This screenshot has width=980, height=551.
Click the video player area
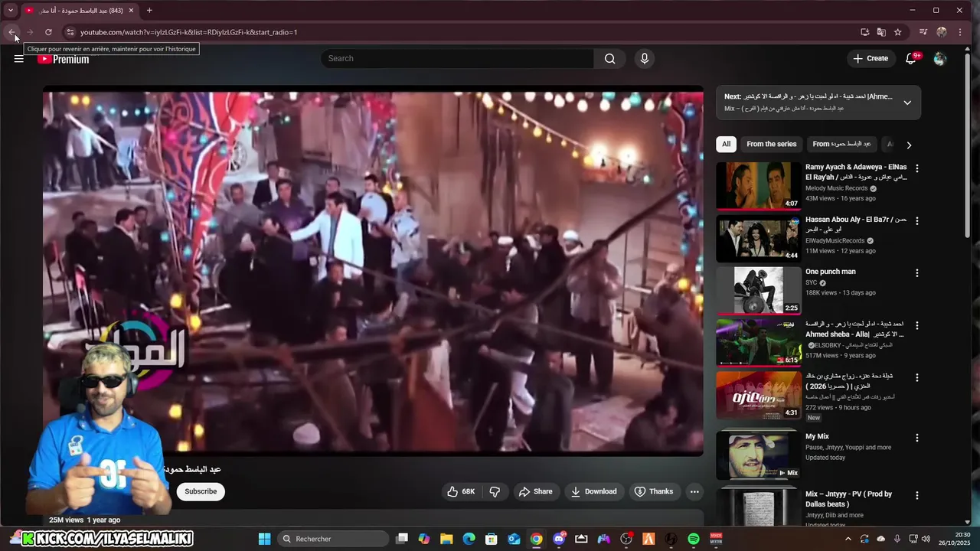click(x=373, y=272)
